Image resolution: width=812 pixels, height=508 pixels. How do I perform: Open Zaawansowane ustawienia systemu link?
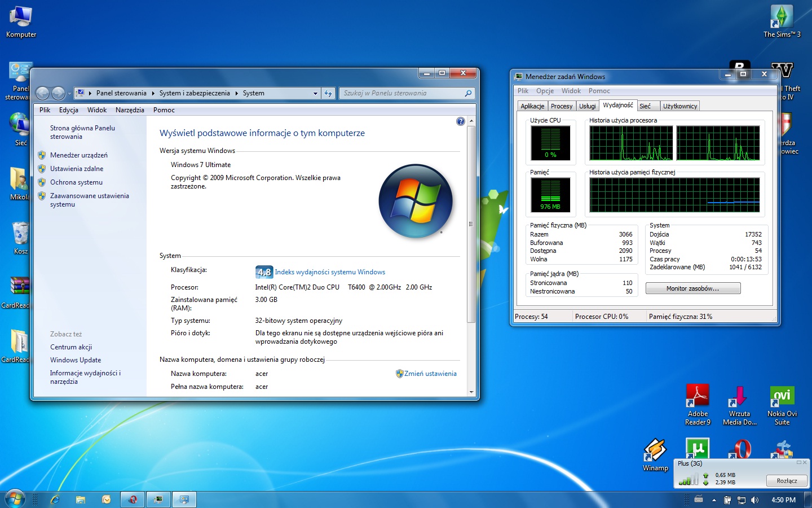pyautogui.click(x=89, y=200)
